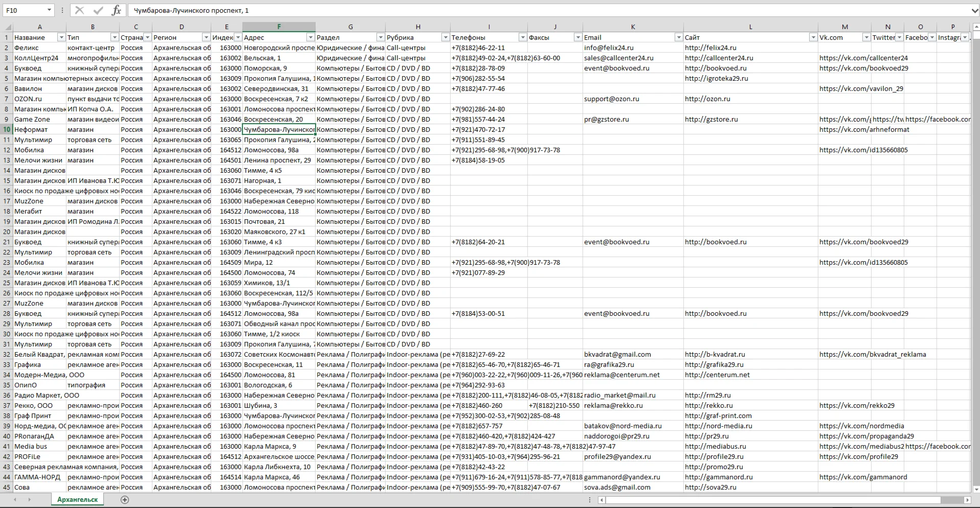
Task: Open the http://felix24.ru link
Action: 710,48
